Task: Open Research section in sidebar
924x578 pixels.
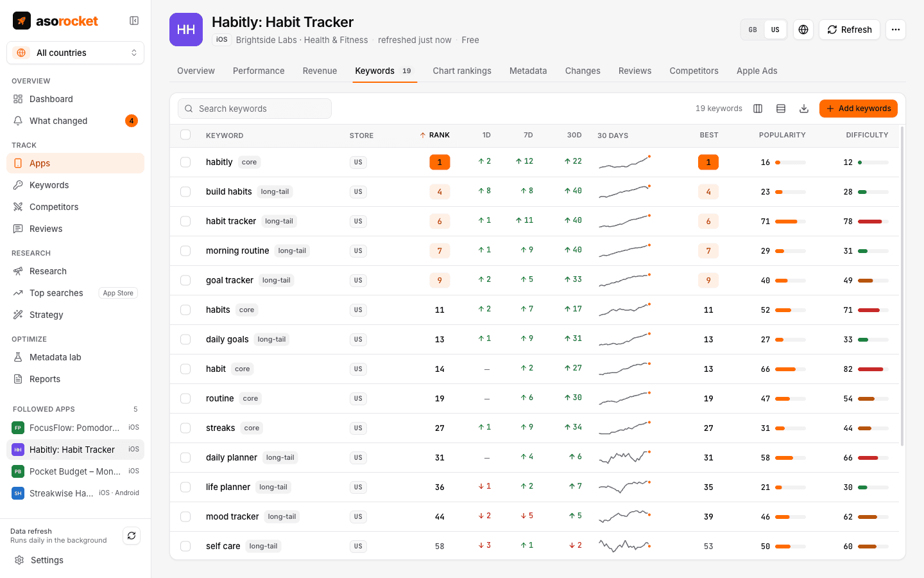Action: 75,271
